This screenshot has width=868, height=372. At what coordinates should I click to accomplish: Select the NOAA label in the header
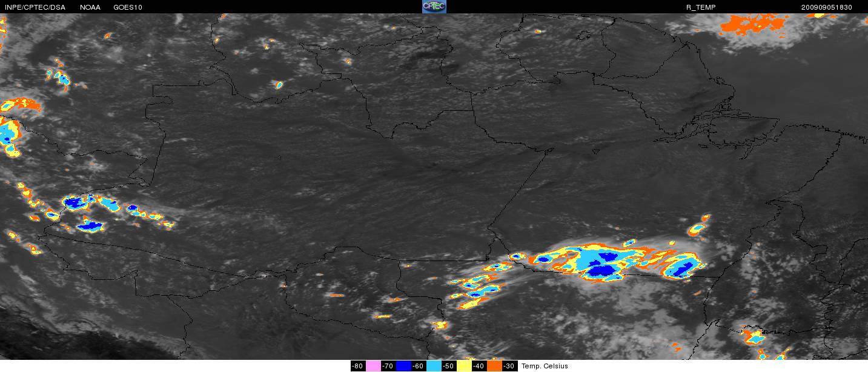(x=90, y=7)
